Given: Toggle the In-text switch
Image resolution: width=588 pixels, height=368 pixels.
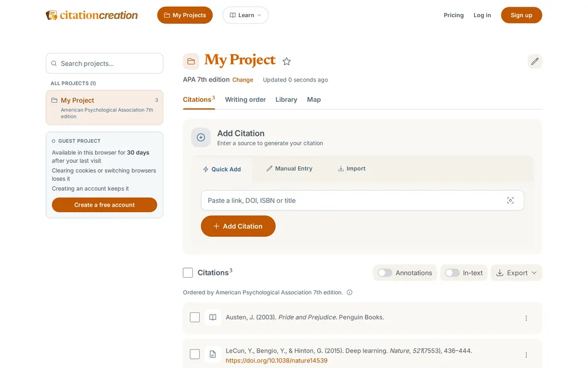Looking at the screenshot, I should point(452,273).
